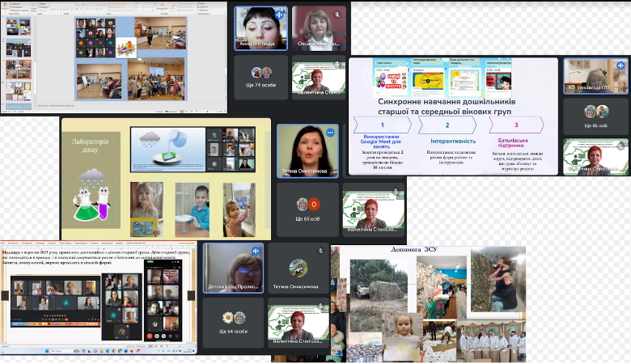The width and height of the screenshot is (631, 364).
Task: Open the Ще 65 осіб participants tile
Action: click(x=307, y=210)
